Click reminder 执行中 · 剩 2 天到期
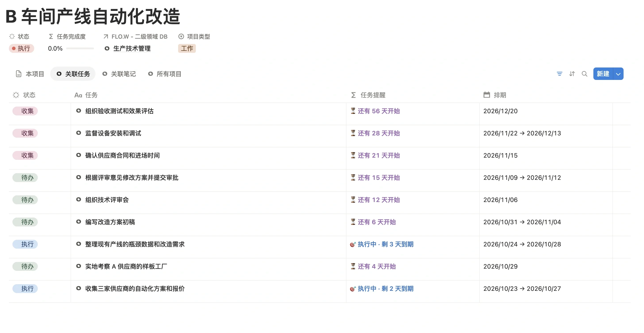The image size is (644, 333). pyautogui.click(x=382, y=289)
